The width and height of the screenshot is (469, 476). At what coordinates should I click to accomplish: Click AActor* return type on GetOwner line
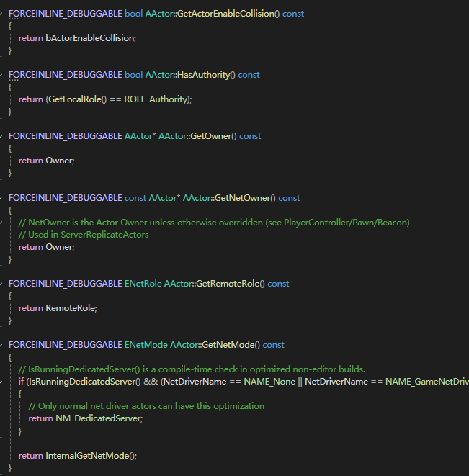click(x=140, y=136)
